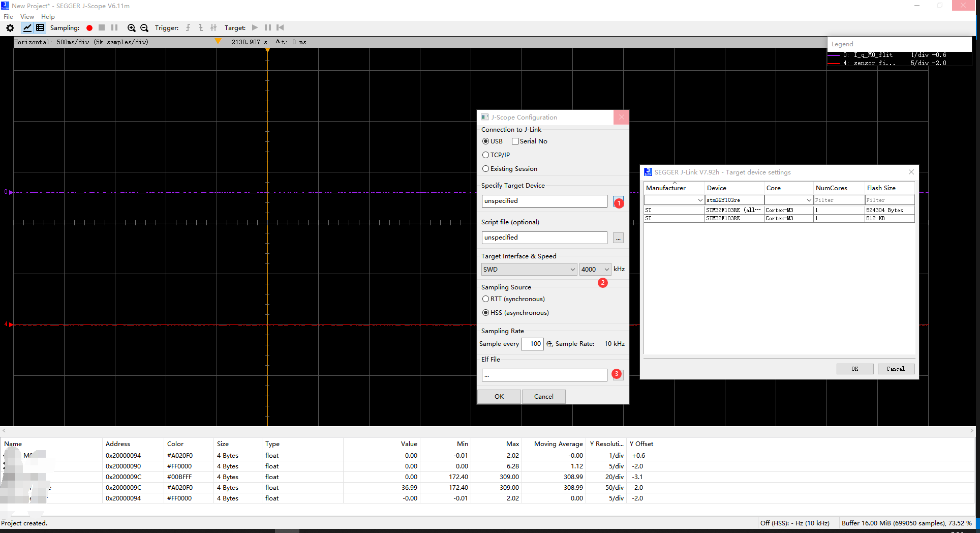Open the J-Scope configuration gear icon
This screenshot has width=980, height=533.
coord(10,28)
